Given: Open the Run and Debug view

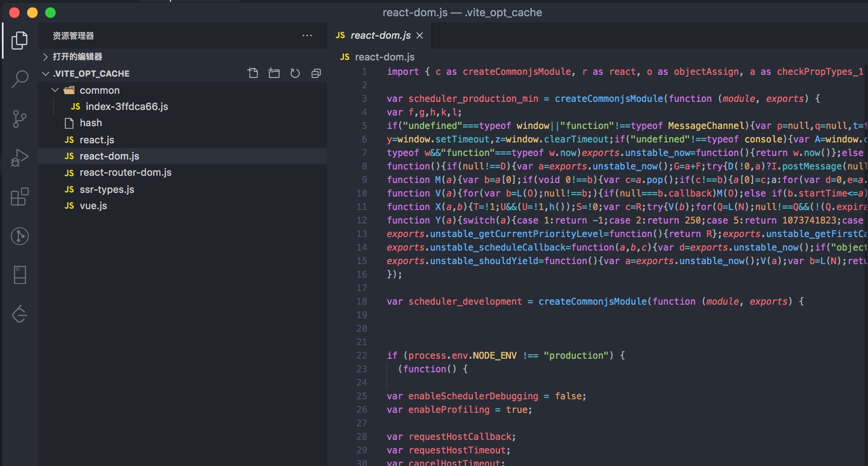Looking at the screenshot, I should (x=19, y=158).
